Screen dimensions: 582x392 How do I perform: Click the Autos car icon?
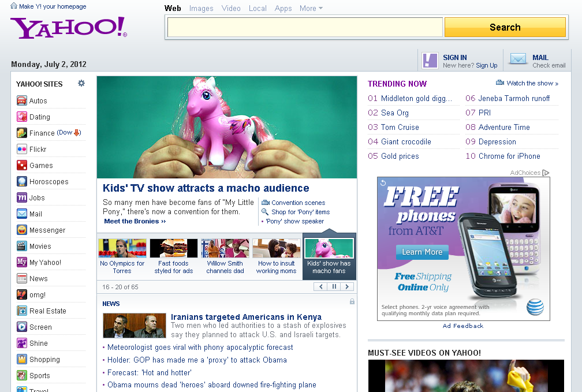coord(22,101)
